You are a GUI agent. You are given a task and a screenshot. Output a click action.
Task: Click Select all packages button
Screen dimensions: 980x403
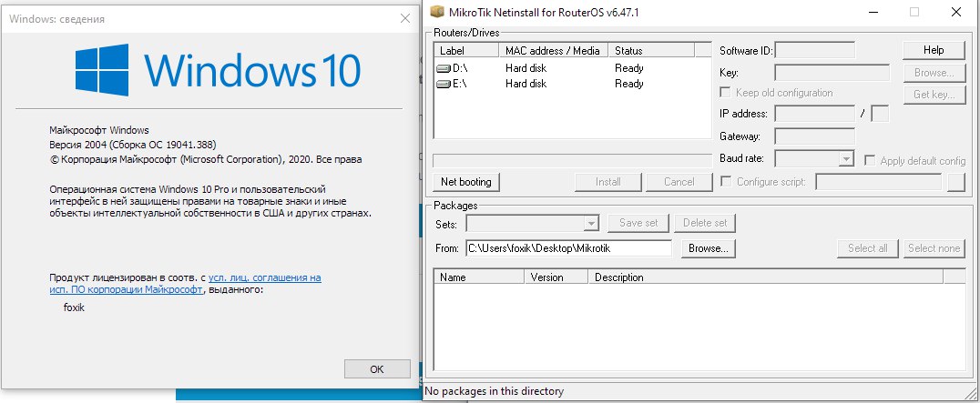pos(867,248)
